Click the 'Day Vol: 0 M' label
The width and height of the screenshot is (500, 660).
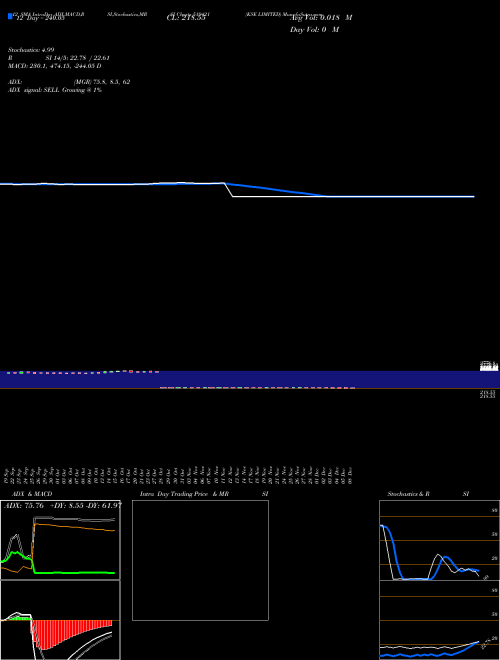[x=314, y=29]
